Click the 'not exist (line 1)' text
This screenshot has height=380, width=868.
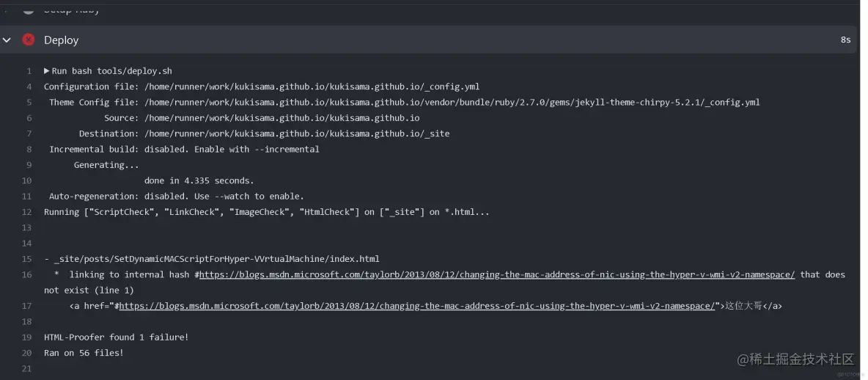click(89, 291)
